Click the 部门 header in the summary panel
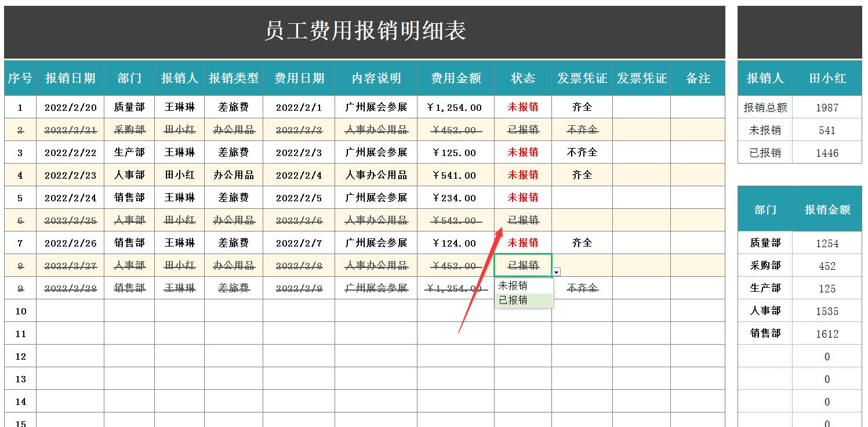 764,210
